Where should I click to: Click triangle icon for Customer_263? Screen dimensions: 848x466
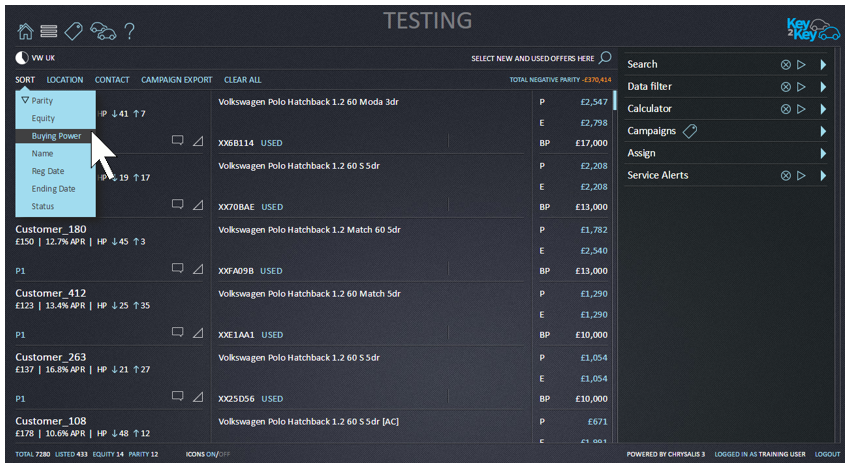pyautogui.click(x=198, y=396)
